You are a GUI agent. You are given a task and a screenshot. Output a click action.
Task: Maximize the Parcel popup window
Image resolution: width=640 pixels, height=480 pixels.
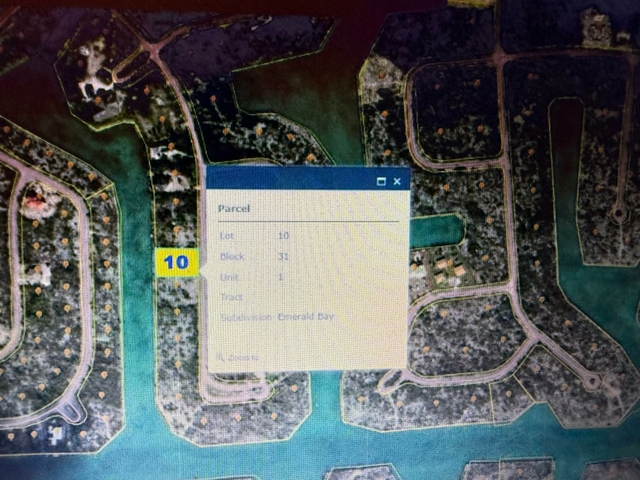coord(381,181)
